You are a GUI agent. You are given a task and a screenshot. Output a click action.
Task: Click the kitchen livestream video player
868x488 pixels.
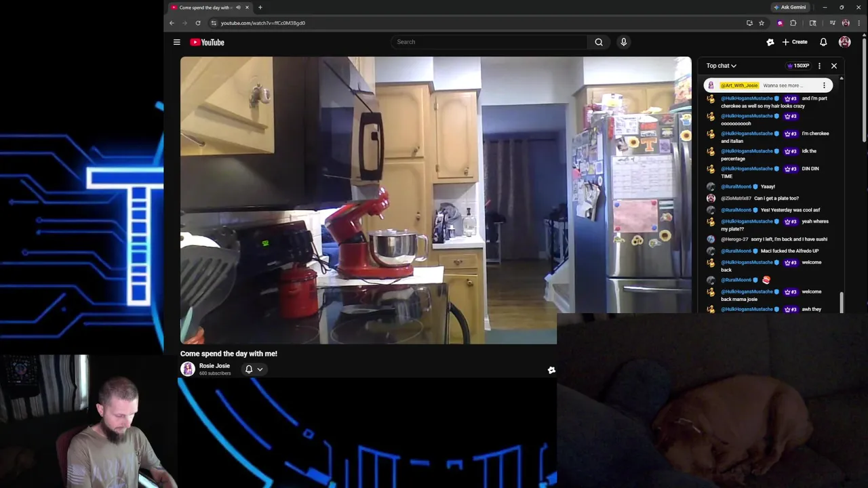436,200
